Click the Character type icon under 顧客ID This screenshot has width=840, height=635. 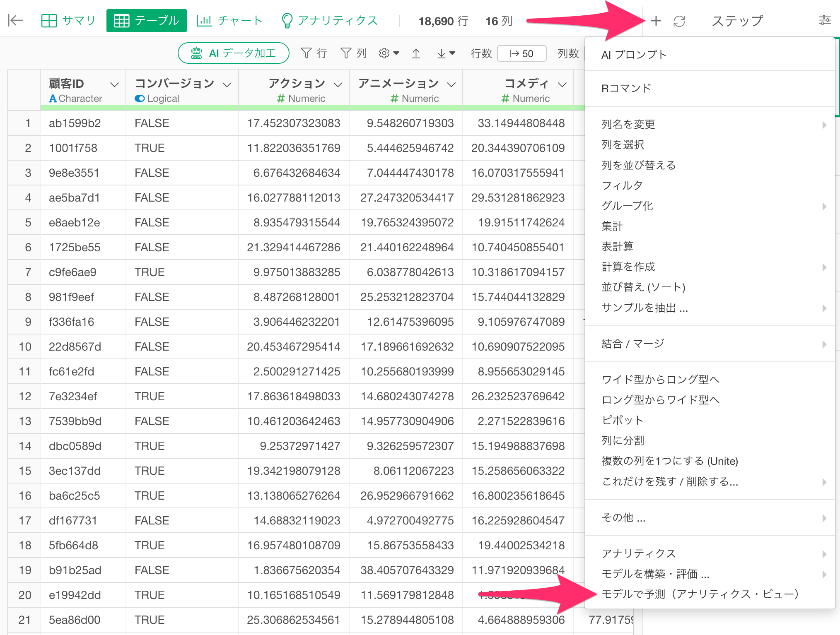pyautogui.click(x=53, y=99)
